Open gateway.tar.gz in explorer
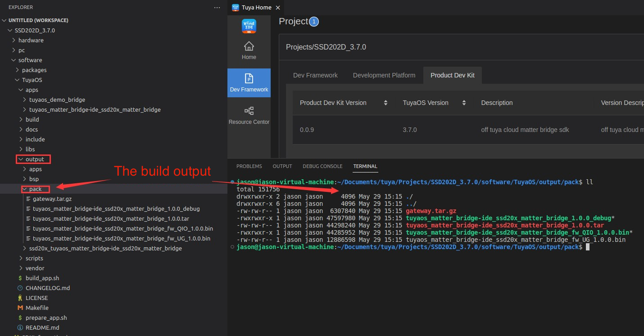Screen dimensions: 644x336 click(52, 199)
